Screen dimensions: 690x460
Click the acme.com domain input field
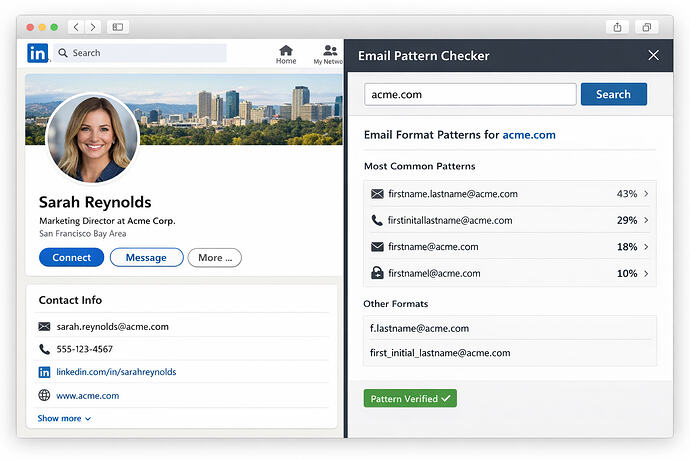[469, 94]
